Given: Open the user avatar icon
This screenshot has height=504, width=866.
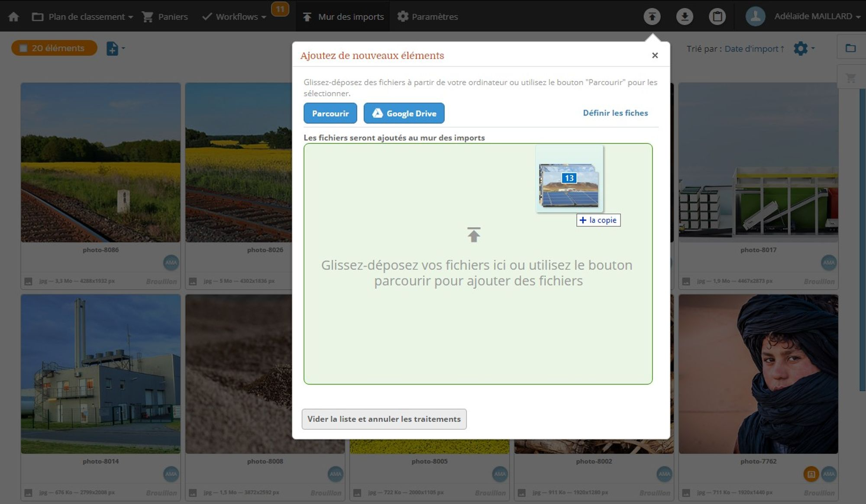Looking at the screenshot, I should (x=756, y=16).
